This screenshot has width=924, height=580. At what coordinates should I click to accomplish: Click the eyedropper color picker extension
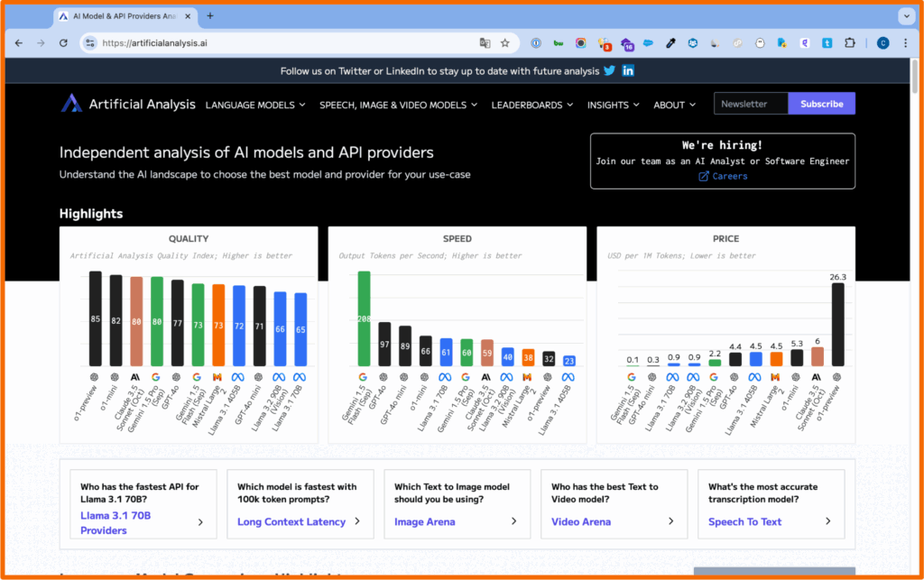[670, 42]
